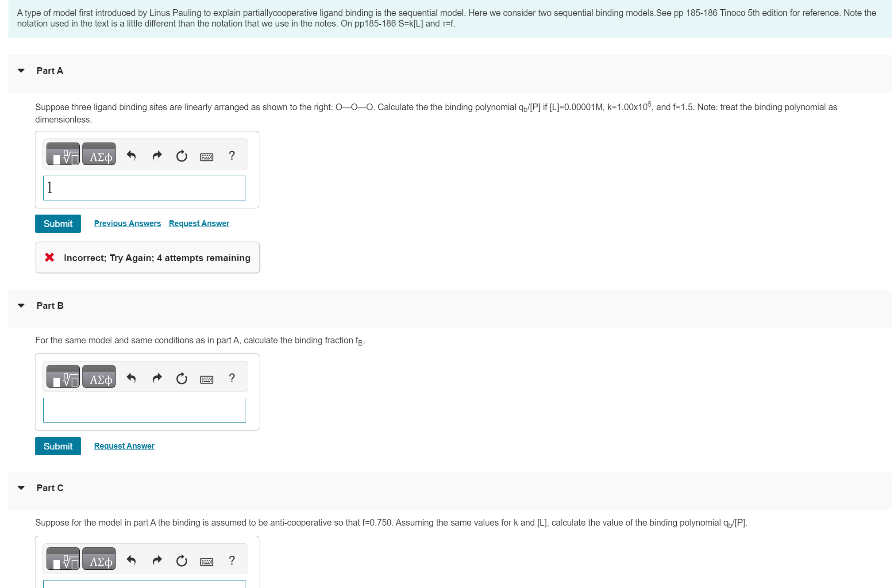
Task: Open the math templates menu in Part C
Action: (62, 559)
